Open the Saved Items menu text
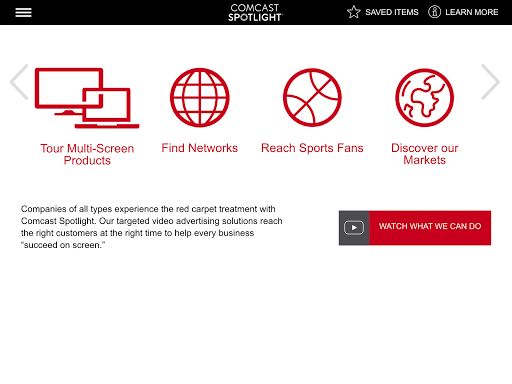Image resolution: width=512 pixels, height=384 pixels. pos(392,12)
